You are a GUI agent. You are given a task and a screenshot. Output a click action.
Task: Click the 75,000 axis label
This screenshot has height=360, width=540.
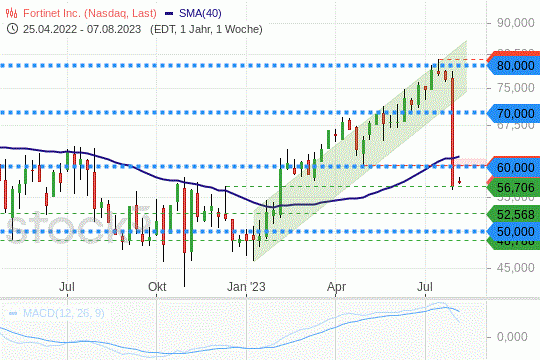(x=516, y=88)
